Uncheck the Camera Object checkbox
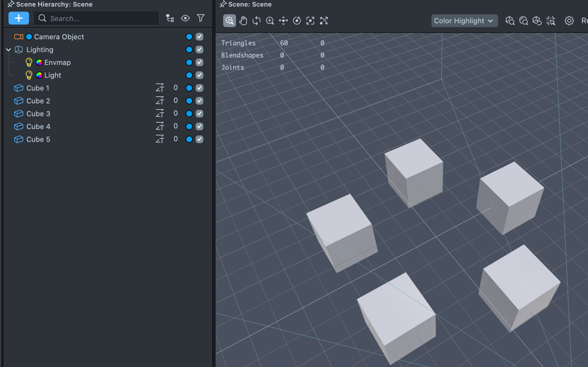The height and width of the screenshot is (367, 588). pyautogui.click(x=199, y=37)
